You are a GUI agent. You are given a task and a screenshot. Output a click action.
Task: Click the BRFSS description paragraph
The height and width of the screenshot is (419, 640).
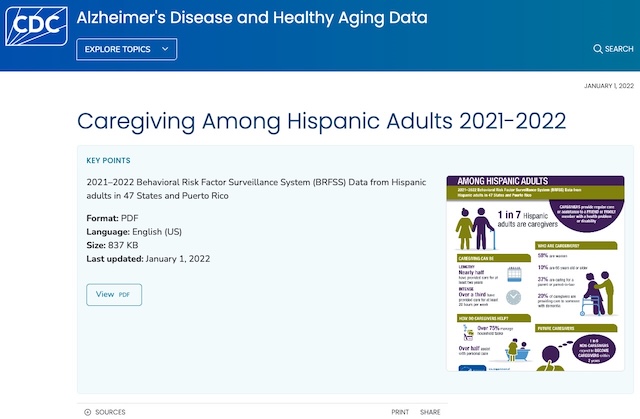click(x=256, y=189)
